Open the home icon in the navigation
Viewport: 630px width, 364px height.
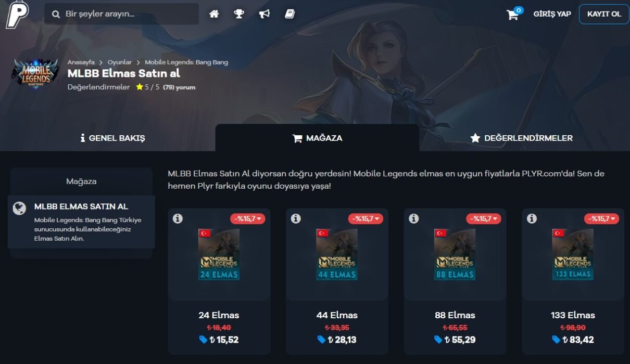pyautogui.click(x=214, y=14)
